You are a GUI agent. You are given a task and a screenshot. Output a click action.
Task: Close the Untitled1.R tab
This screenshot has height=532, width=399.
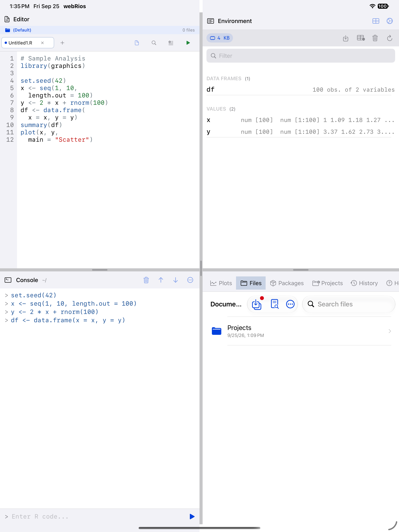[42, 43]
